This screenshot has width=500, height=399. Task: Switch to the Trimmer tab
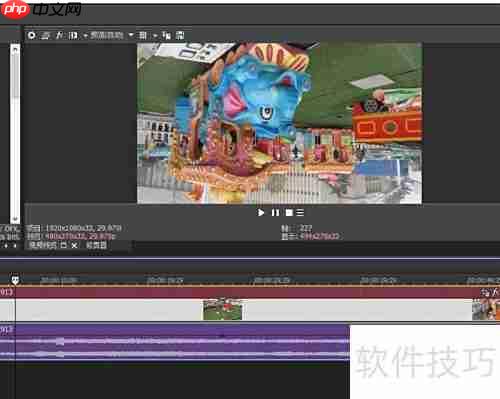pos(96,245)
